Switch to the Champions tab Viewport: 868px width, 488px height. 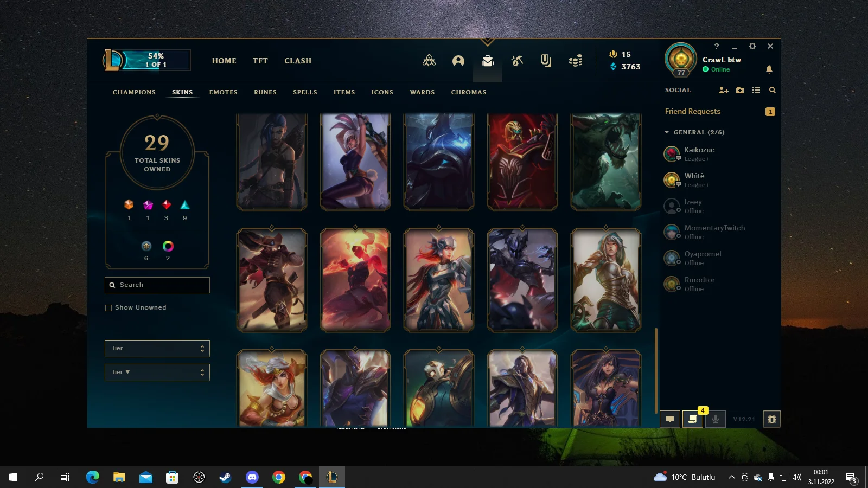click(134, 92)
